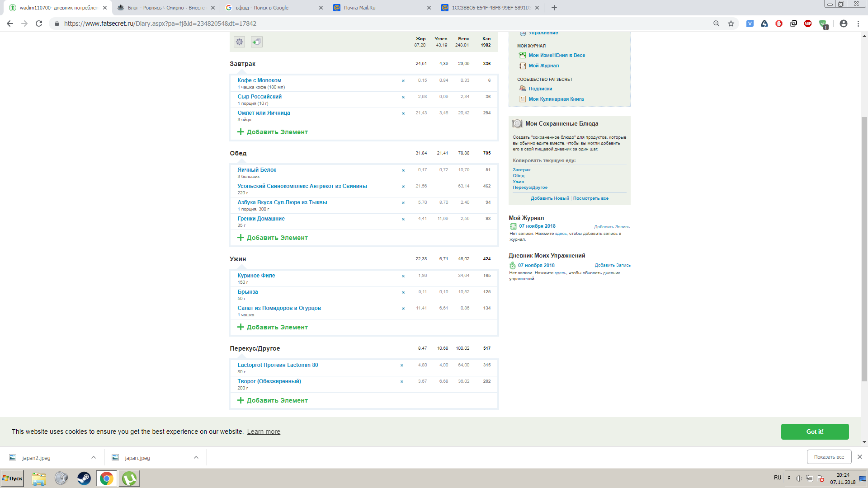868x488 pixels.
Task: Click the copy meal icon beside gear
Action: (256, 42)
